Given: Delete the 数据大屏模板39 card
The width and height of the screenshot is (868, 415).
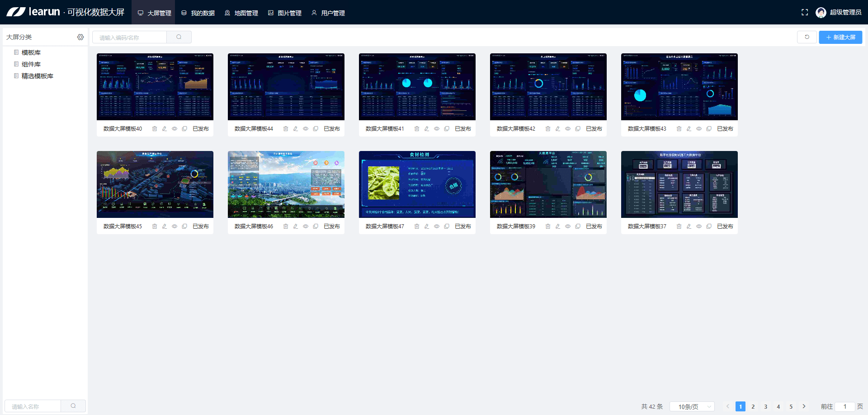Looking at the screenshot, I should click(x=548, y=226).
